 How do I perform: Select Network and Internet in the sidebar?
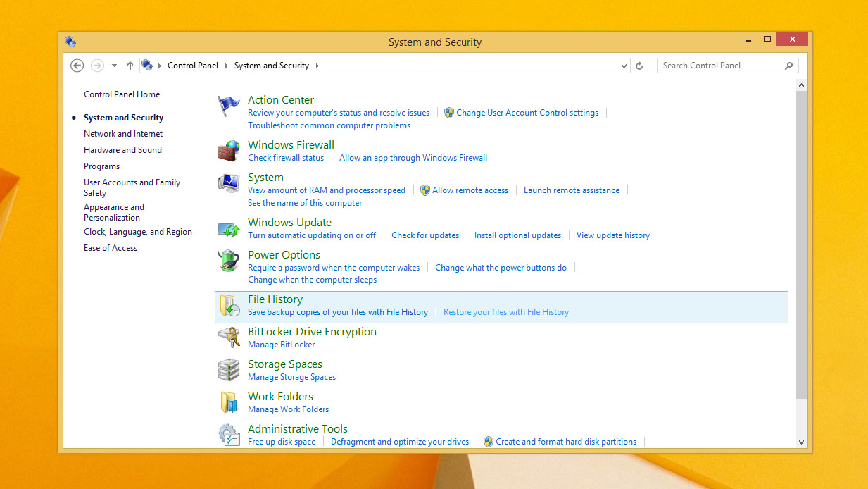point(124,133)
